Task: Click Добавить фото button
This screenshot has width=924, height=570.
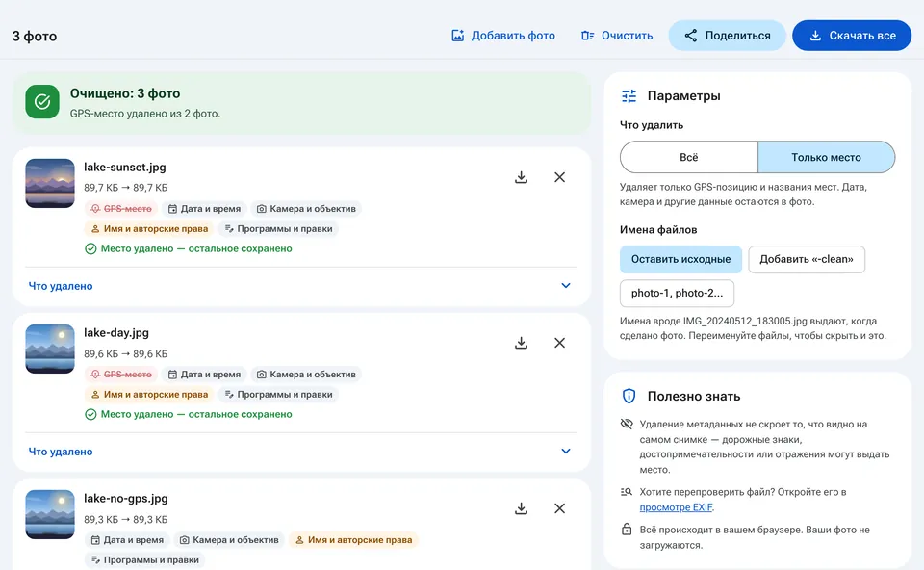Action: 503,36
